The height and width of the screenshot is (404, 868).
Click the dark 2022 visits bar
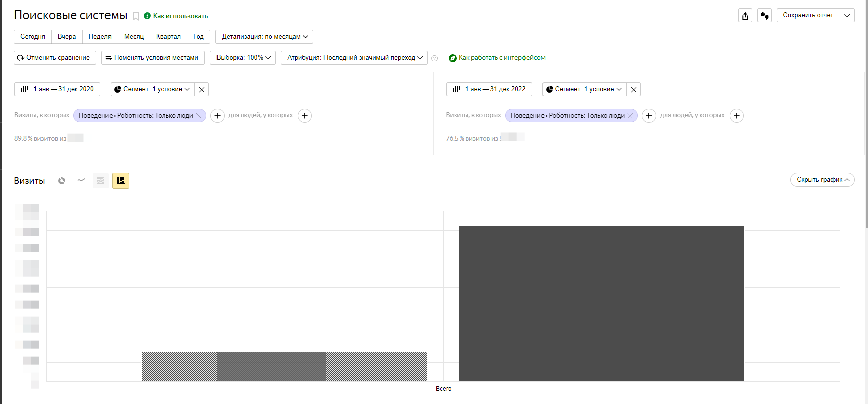click(x=601, y=304)
